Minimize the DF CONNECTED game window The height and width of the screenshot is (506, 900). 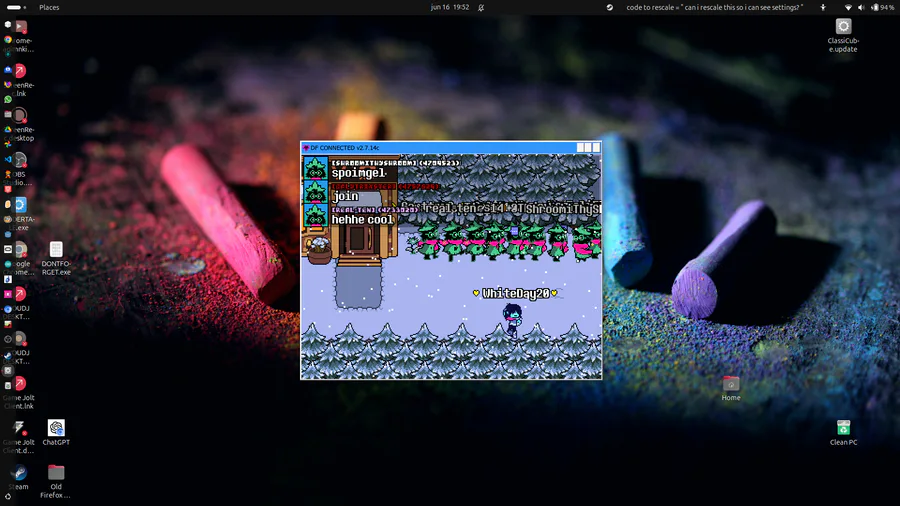point(580,147)
